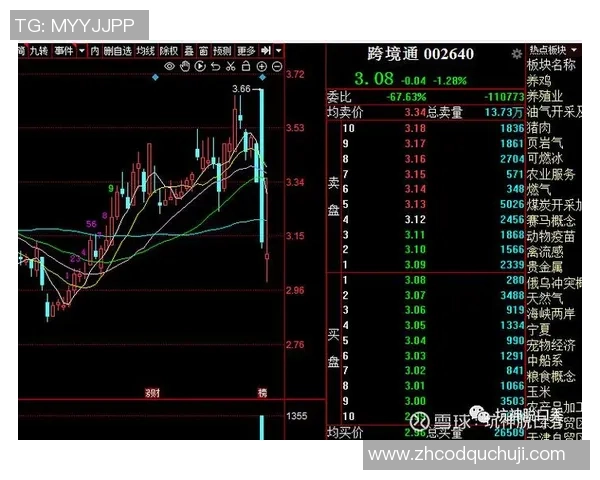The width and height of the screenshot is (600, 480).
Task: Select the 农业服务 sector row
Action: [x=551, y=174]
